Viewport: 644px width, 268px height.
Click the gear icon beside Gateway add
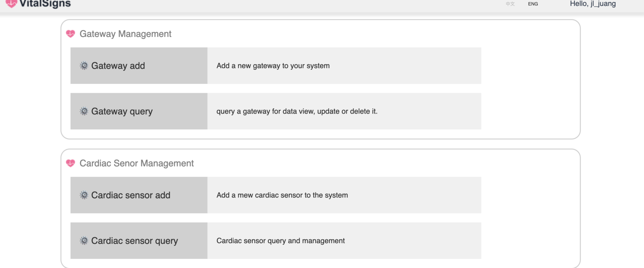point(84,66)
